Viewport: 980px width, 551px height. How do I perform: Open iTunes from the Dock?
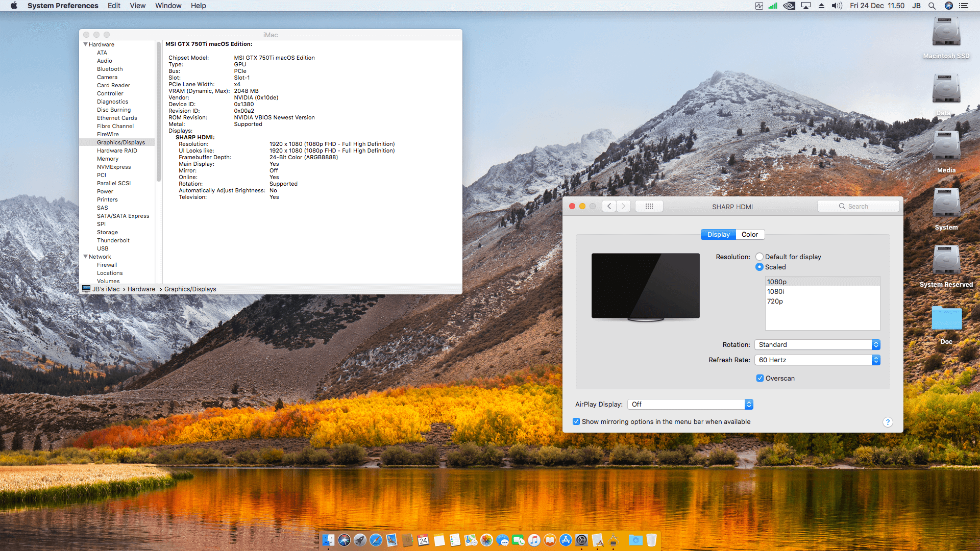534,540
